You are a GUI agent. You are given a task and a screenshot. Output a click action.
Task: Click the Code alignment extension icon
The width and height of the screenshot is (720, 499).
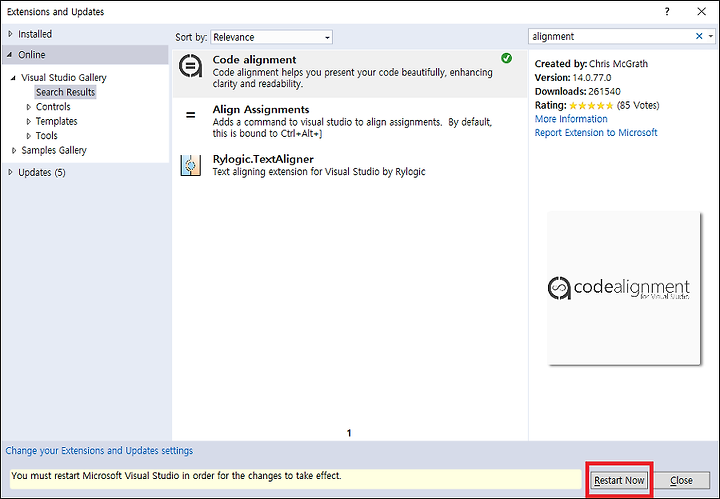click(190, 66)
